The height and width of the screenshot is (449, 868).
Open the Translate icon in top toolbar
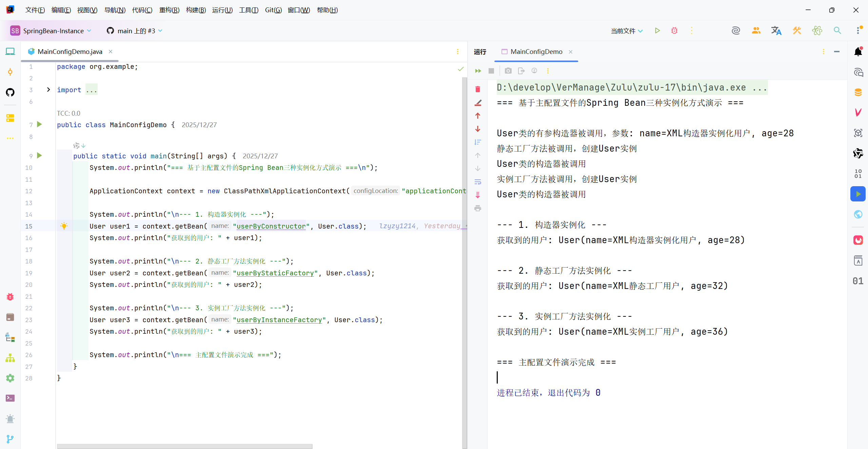click(x=776, y=31)
